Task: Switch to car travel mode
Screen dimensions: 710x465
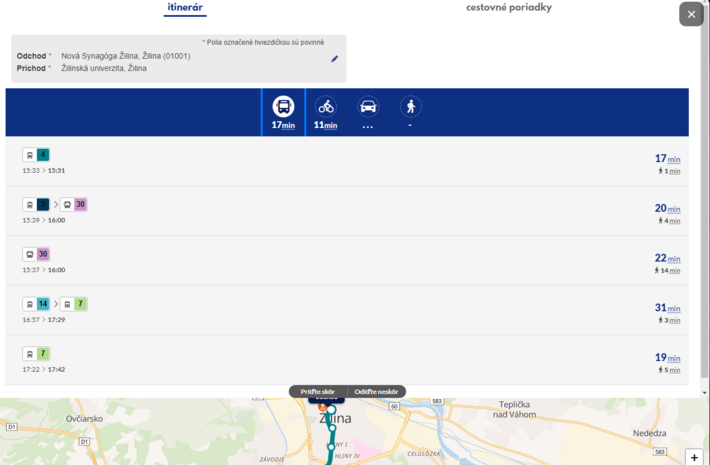Action: pyautogui.click(x=368, y=107)
